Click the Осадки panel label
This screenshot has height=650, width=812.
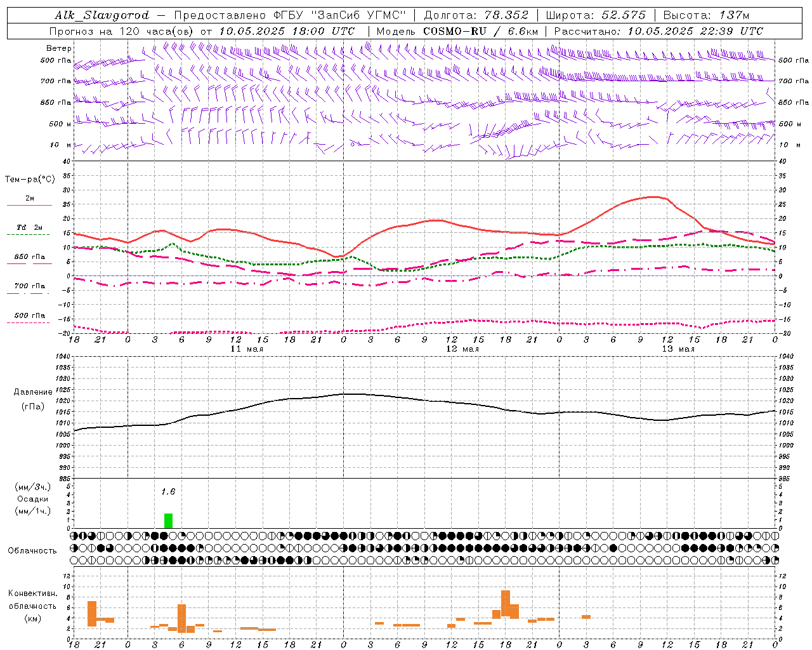pos(33,499)
